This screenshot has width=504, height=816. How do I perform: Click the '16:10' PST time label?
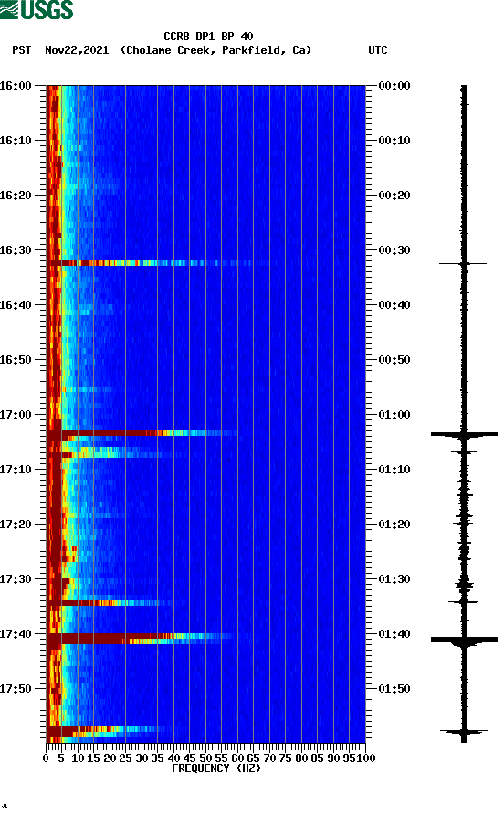[16, 141]
